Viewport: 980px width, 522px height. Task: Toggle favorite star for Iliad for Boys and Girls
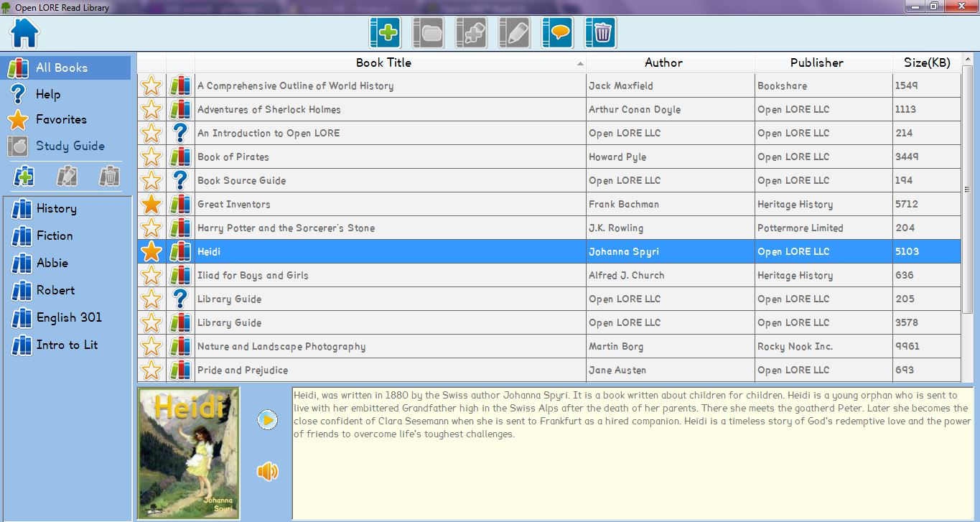(151, 275)
